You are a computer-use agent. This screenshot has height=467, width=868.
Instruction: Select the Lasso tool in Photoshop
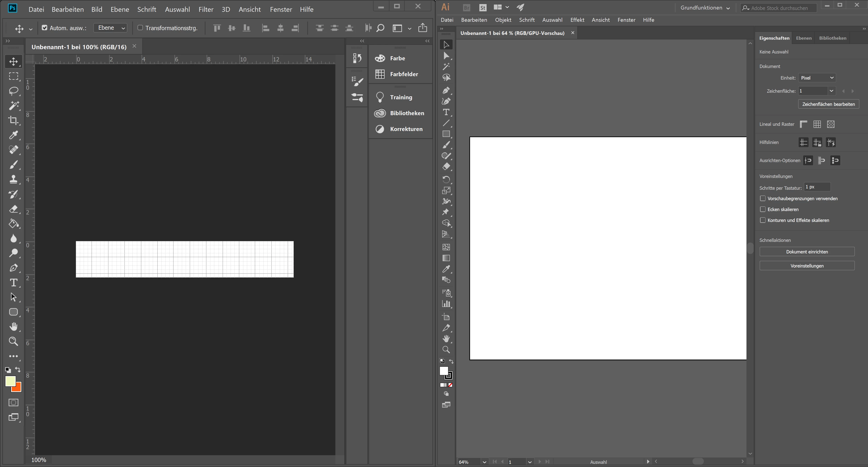click(x=13, y=91)
